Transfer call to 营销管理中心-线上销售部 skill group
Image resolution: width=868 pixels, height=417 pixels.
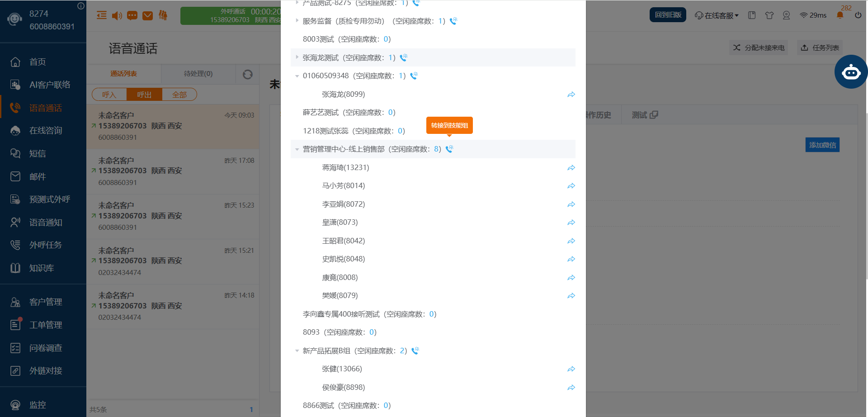coord(449,149)
